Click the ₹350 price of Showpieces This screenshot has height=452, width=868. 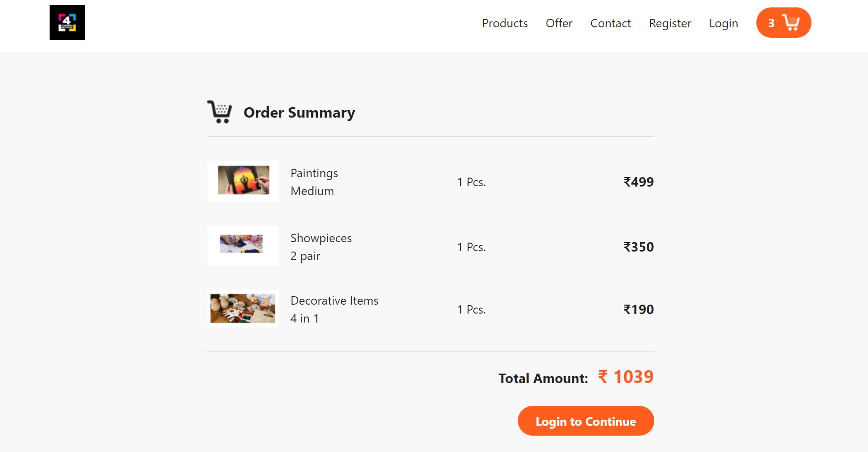(638, 247)
